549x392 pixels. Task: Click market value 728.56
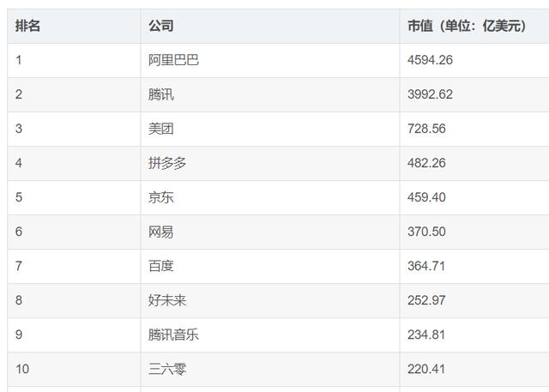pos(426,129)
